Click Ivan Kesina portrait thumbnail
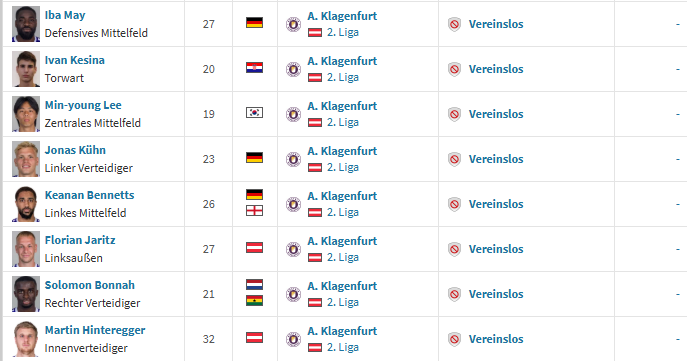Image resolution: width=687 pixels, height=361 pixels. click(26, 69)
